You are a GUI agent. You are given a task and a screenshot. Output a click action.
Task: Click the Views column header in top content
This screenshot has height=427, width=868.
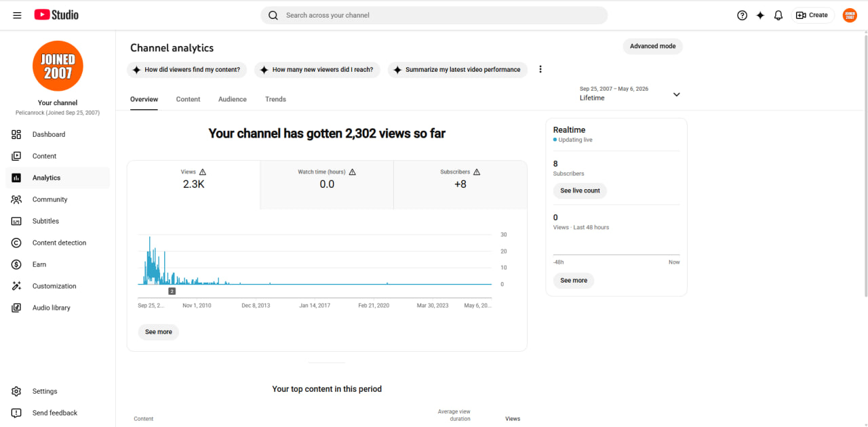[513, 419]
